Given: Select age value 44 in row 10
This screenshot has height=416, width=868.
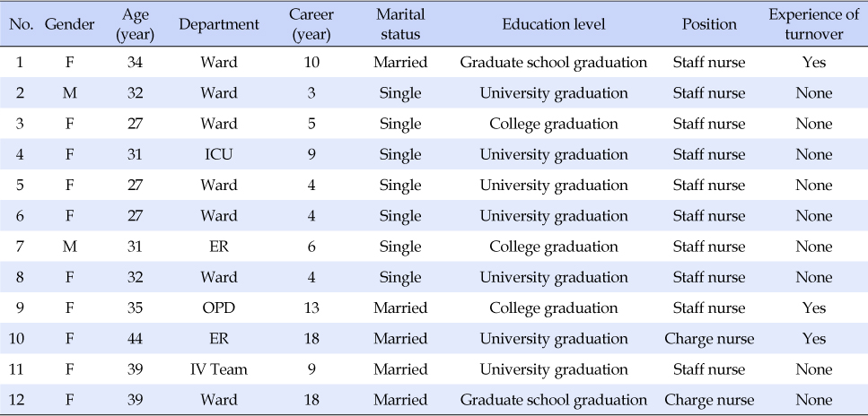Looking at the screenshot, I should click(x=135, y=339).
